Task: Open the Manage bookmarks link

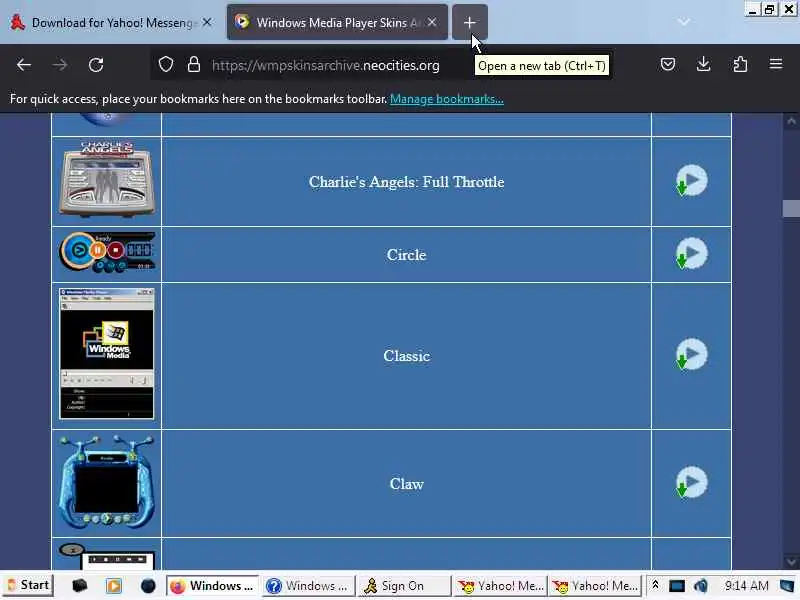Action: [x=446, y=99]
